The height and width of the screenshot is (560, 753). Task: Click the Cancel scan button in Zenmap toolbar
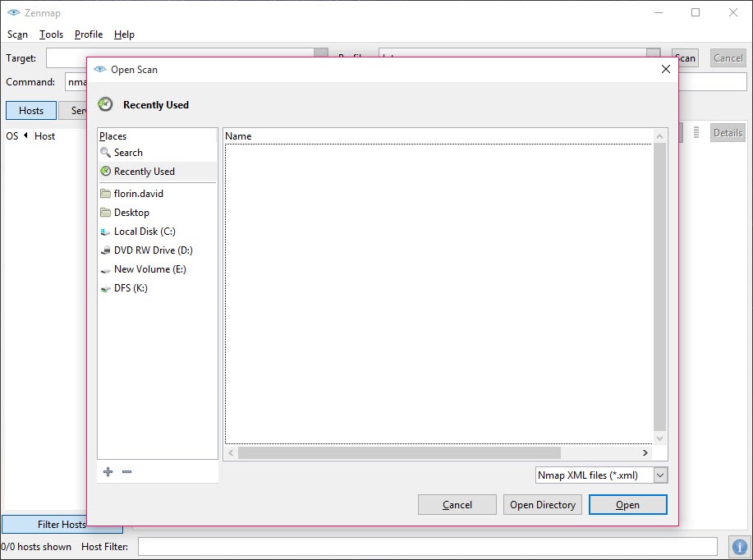728,58
